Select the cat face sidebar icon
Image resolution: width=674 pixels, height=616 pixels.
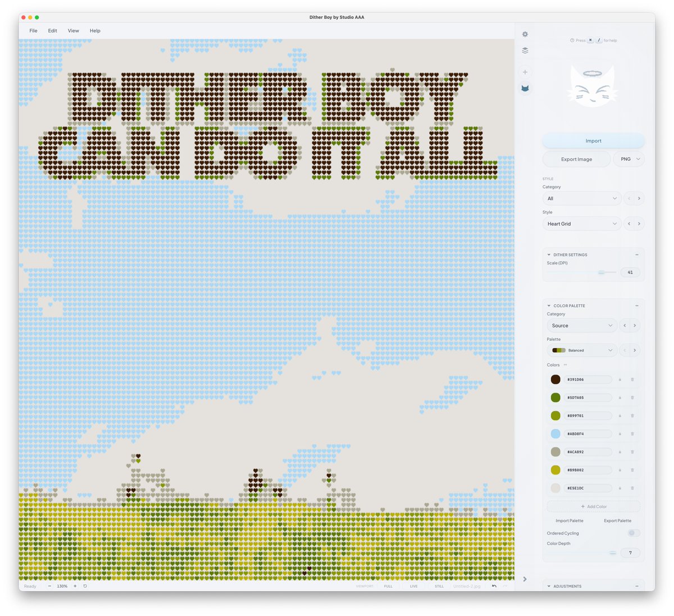[x=525, y=88]
